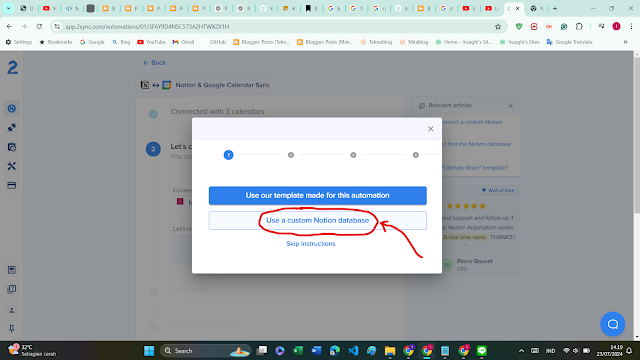640x360 pixels.
Task: Open the Settings bookmark
Action: [x=19, y=42]
